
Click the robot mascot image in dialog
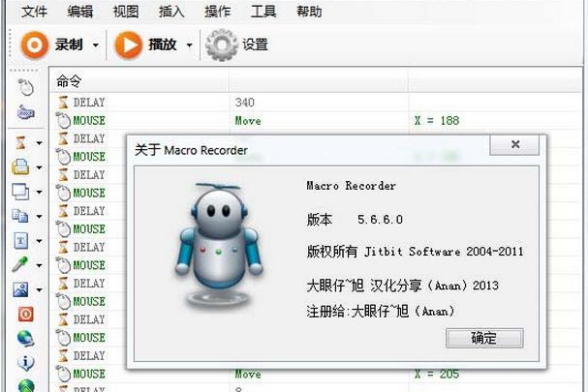[x=219, y=246]
